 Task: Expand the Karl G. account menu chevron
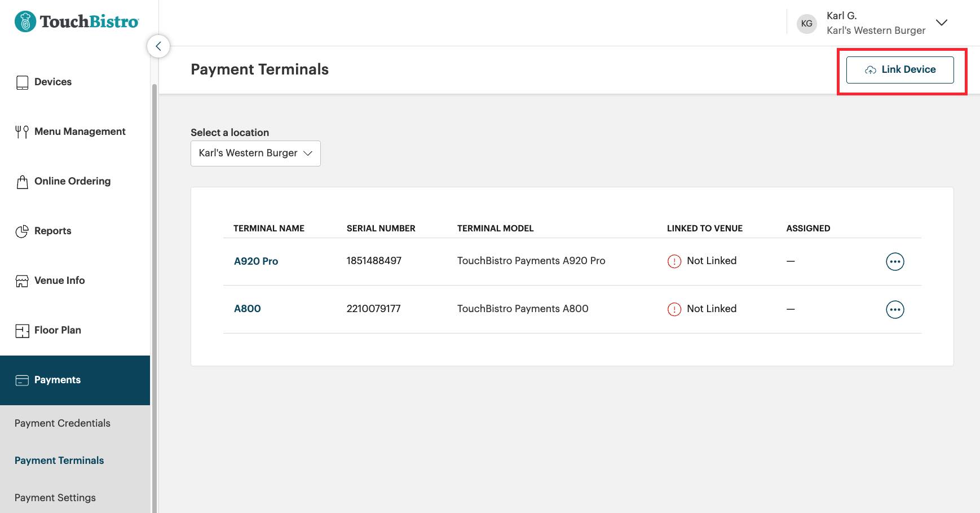point(942,23)
